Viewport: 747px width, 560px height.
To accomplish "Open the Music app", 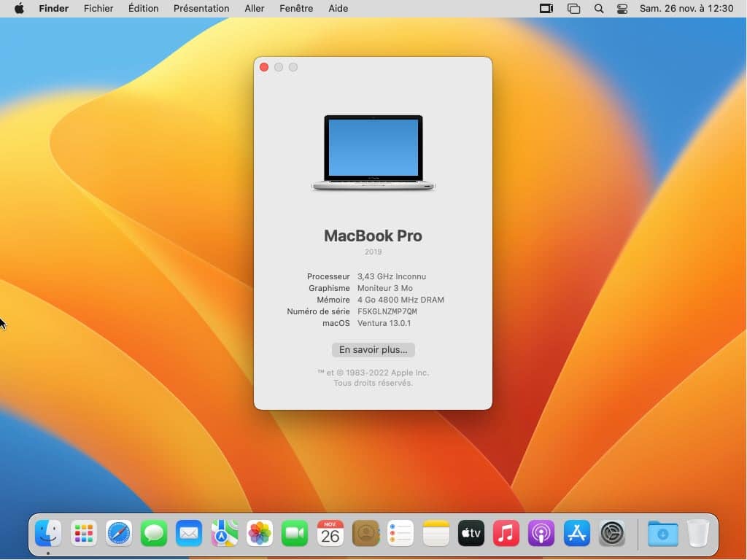I will tap(506, 534).
